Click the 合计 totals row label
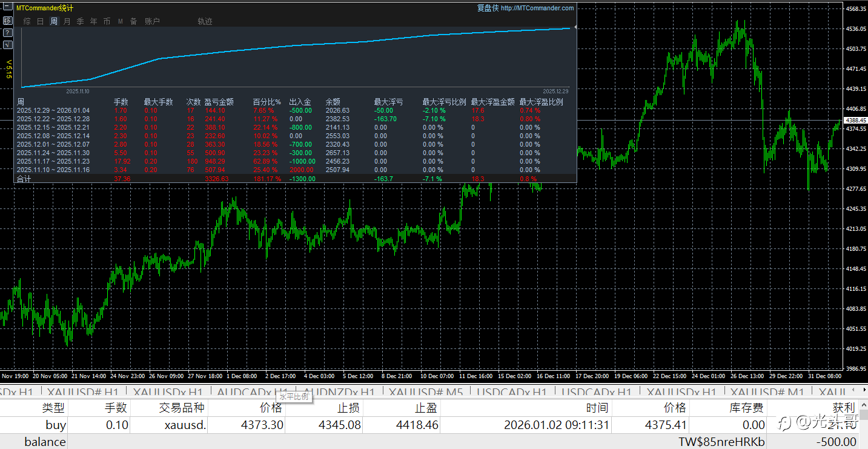Screen dimensions: 868x449 coord(24,179)
